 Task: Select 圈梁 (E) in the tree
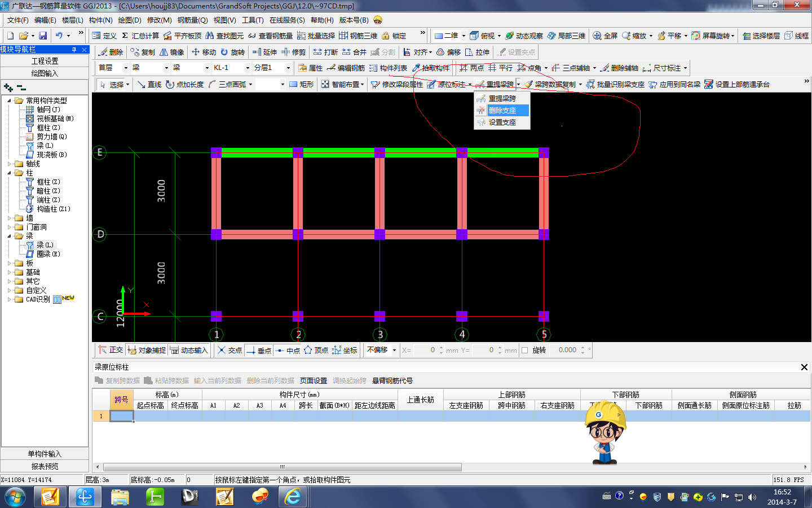[48, 254]
